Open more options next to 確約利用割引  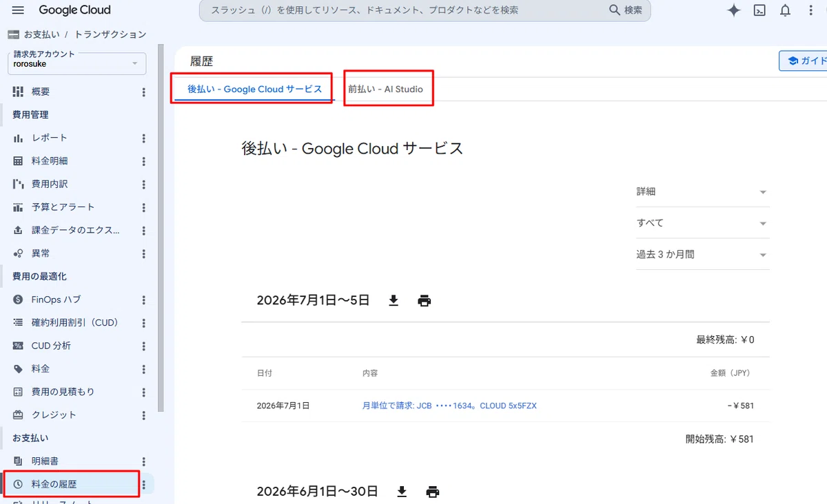tap(144, 322)
